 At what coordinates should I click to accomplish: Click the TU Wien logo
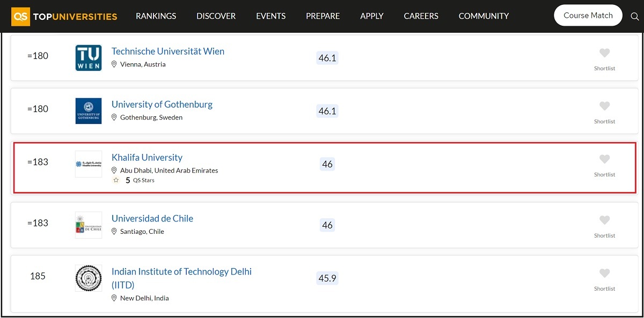tap(89, 58)
